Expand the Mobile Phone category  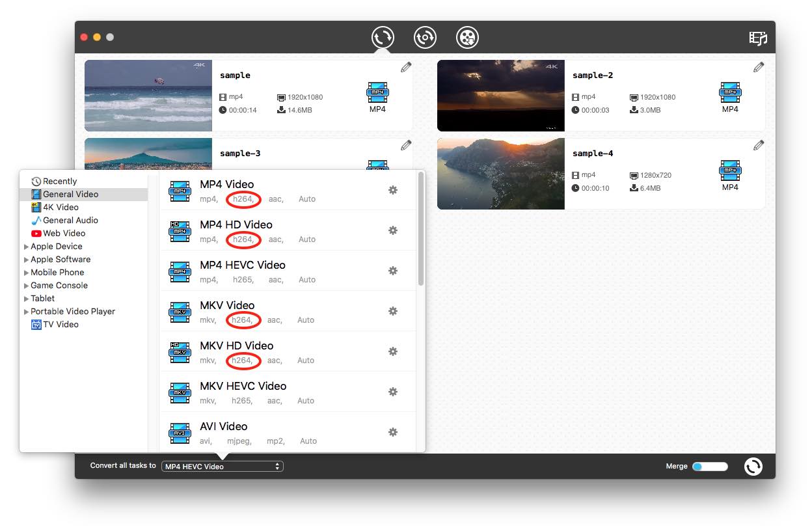pyautogui.click(x=57, y=272)
